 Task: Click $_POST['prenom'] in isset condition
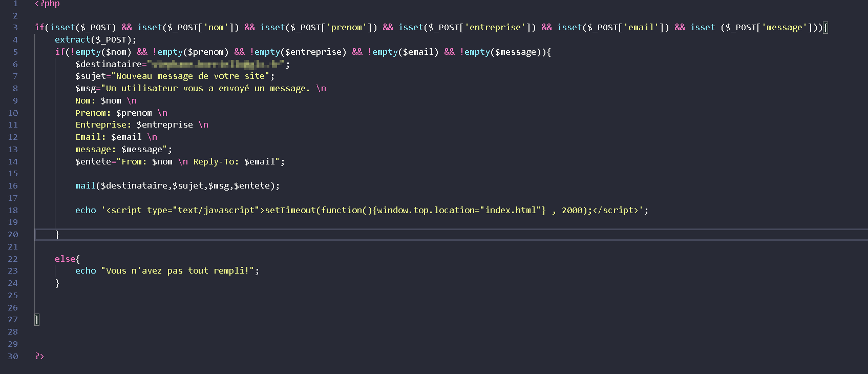click(331, 28)
